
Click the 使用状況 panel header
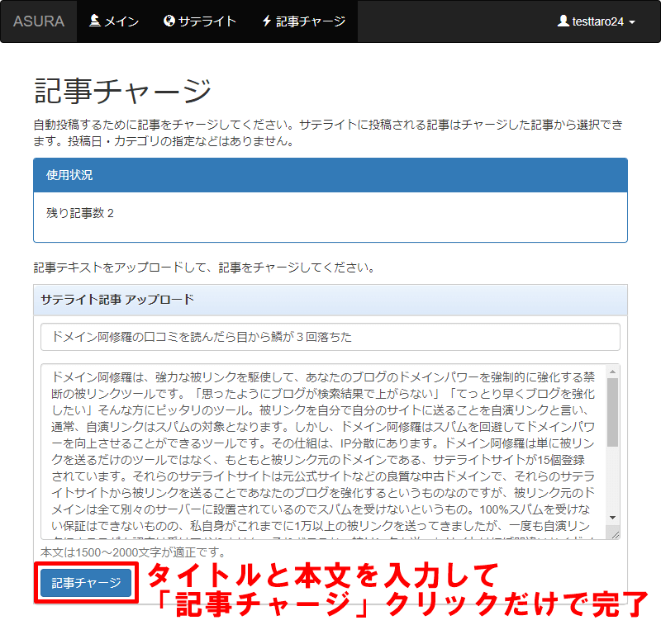click(x=330, y=175)
